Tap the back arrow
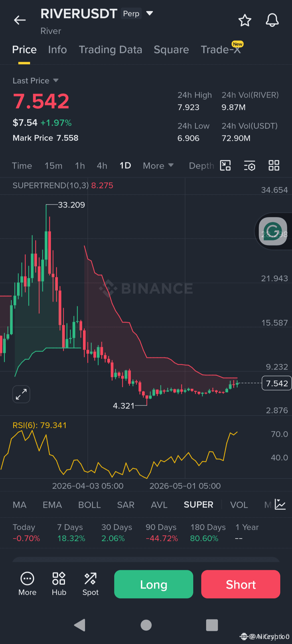The height and width of the screenshot is (644, 292). coord(20,20)
